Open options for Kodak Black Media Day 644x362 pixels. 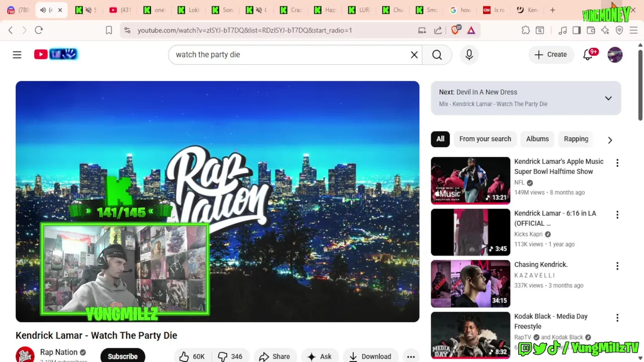(617, 318)
